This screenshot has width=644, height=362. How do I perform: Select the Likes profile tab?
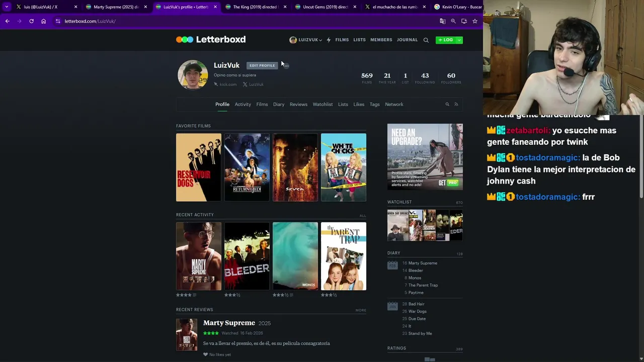click(x=359, y=104)
